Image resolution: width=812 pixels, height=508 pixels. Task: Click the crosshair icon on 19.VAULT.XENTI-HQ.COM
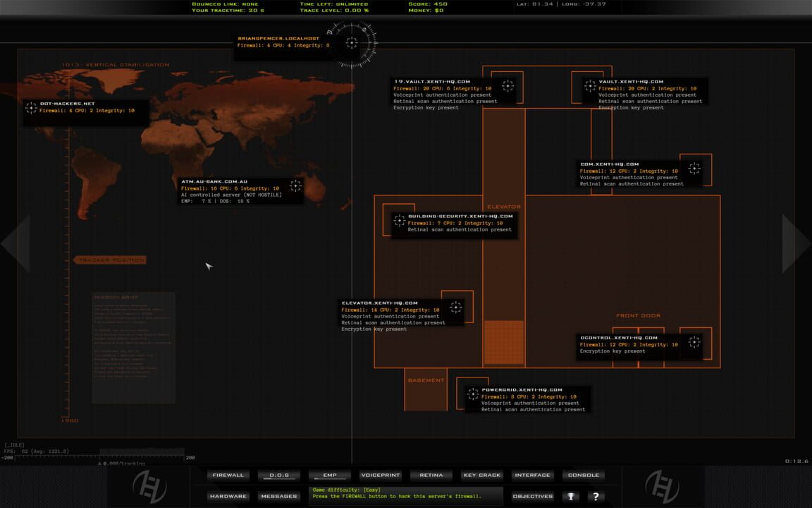coord(509,87)
